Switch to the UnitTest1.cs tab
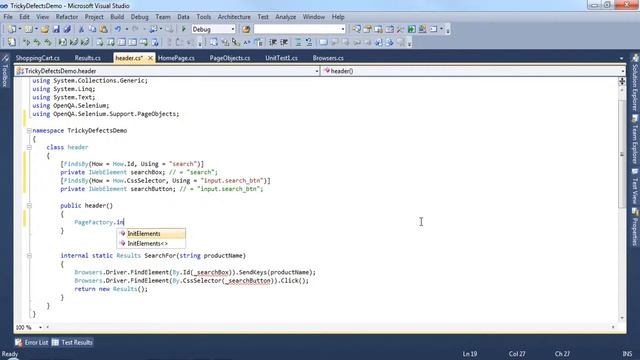Image resolution: width=640 pixels, height=360 pixels. click(x=281, y=58)
